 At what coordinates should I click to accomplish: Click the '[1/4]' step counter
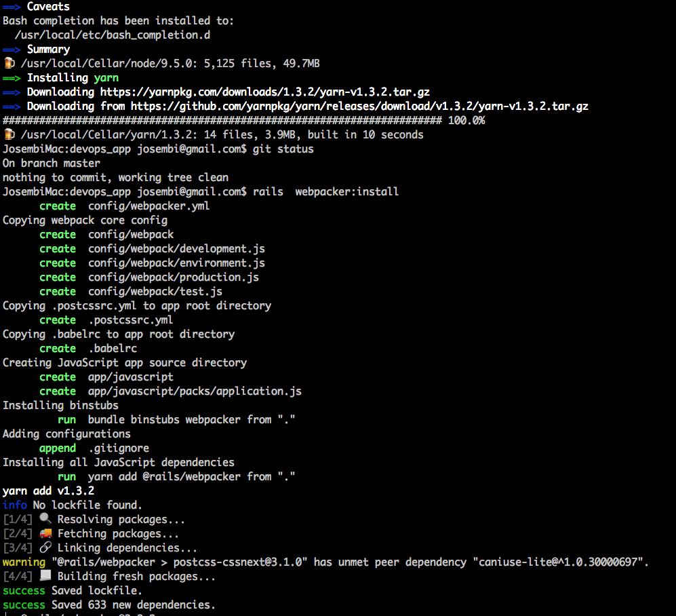click(x=18, y=519)
